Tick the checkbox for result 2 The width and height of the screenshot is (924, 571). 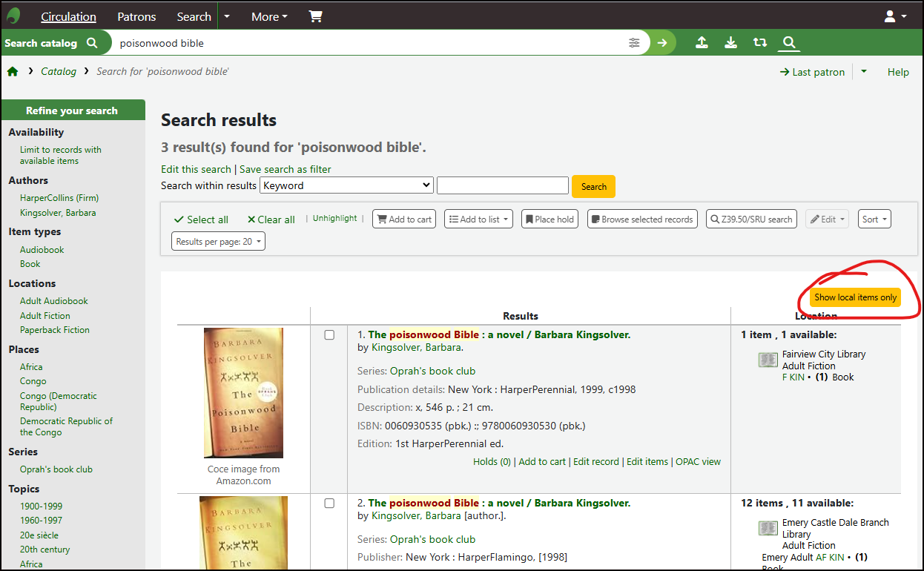point(330,504)
